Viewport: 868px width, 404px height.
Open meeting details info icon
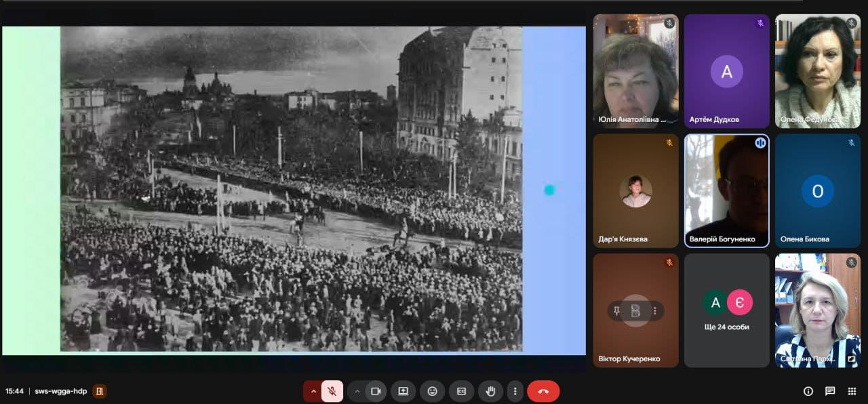808,391
